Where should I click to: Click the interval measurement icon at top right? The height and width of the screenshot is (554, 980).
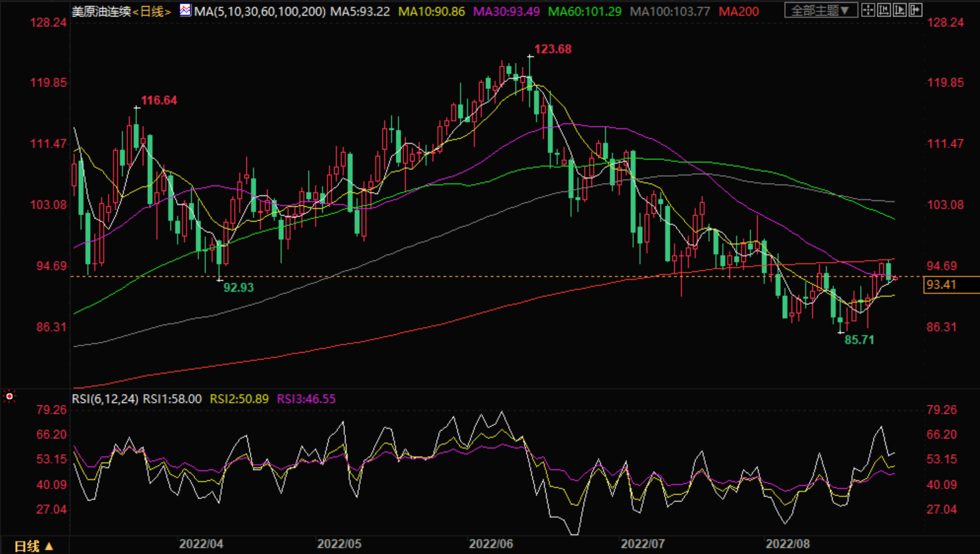884,10
